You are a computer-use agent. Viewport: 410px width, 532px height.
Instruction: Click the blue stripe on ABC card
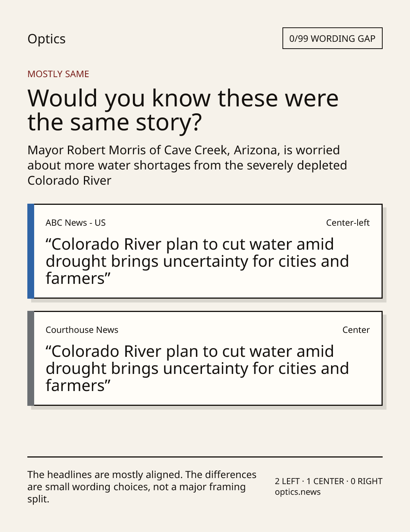click(31, 251)
